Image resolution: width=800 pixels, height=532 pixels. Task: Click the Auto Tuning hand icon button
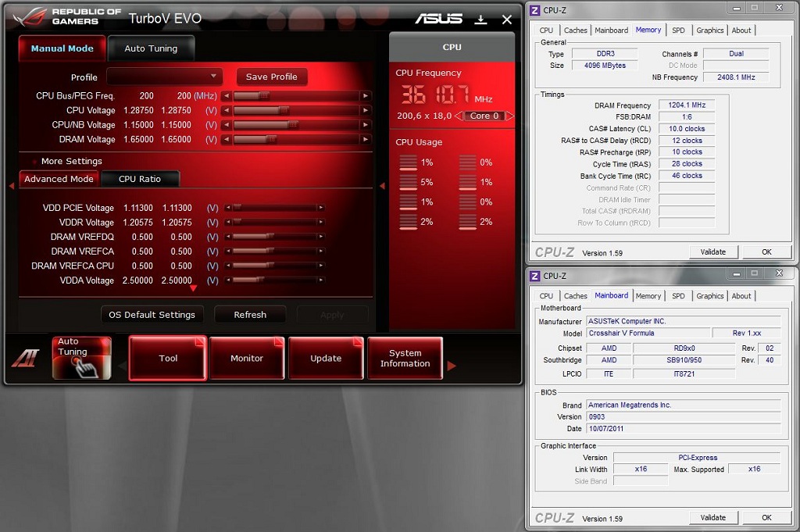click(x=81, y=358)
